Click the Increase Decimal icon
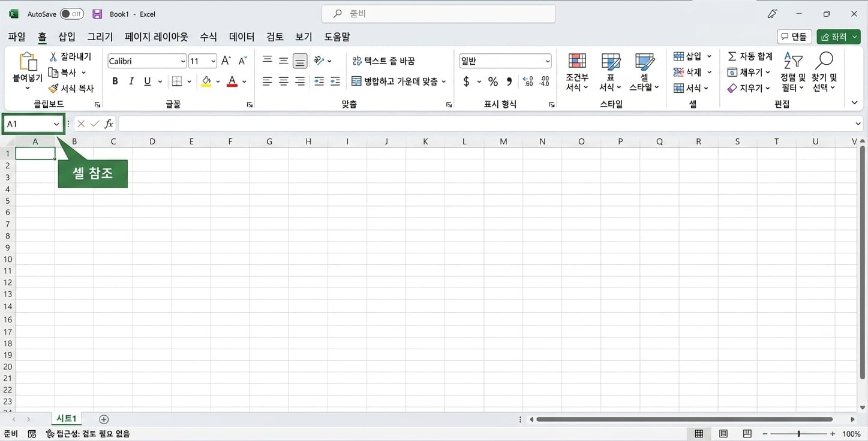The height and width of the screenshot is (441, 868). 528,81
